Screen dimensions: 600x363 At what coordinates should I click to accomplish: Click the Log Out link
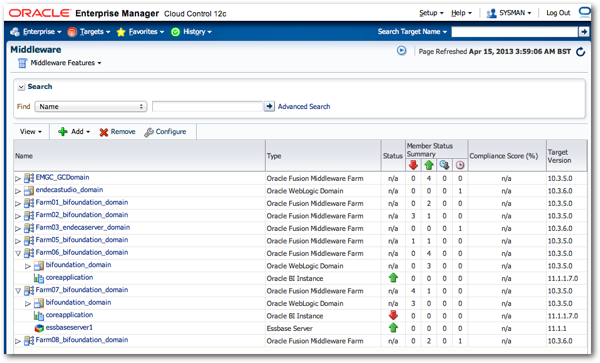click(x=558, y=13)
